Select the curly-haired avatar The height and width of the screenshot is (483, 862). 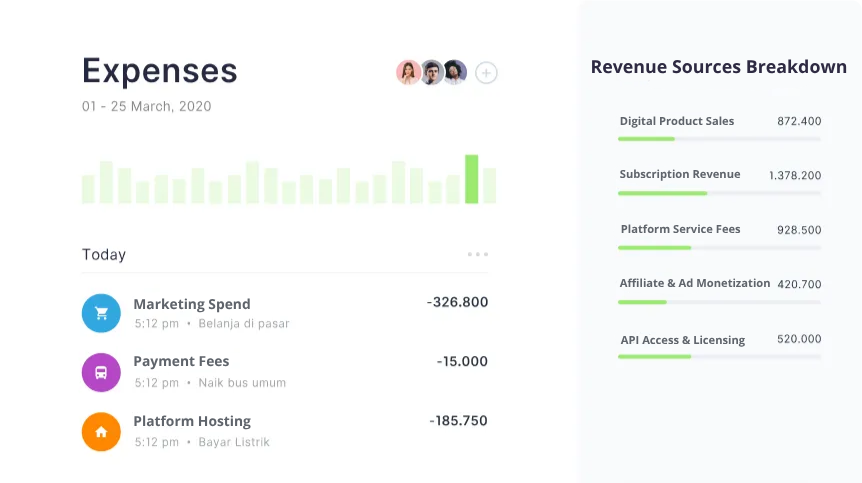455,73
